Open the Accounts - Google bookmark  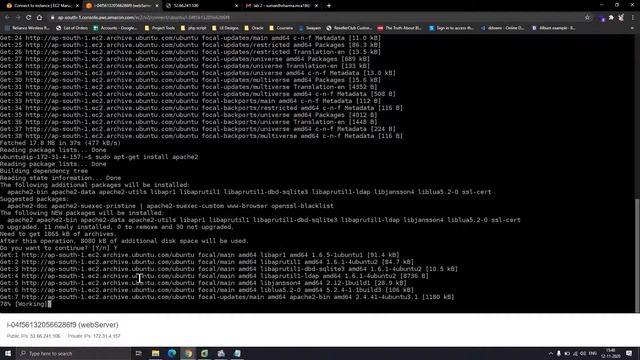pos(115,28)
